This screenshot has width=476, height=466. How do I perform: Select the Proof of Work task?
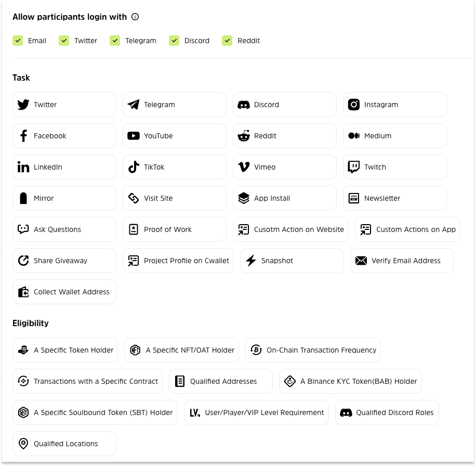174,229
